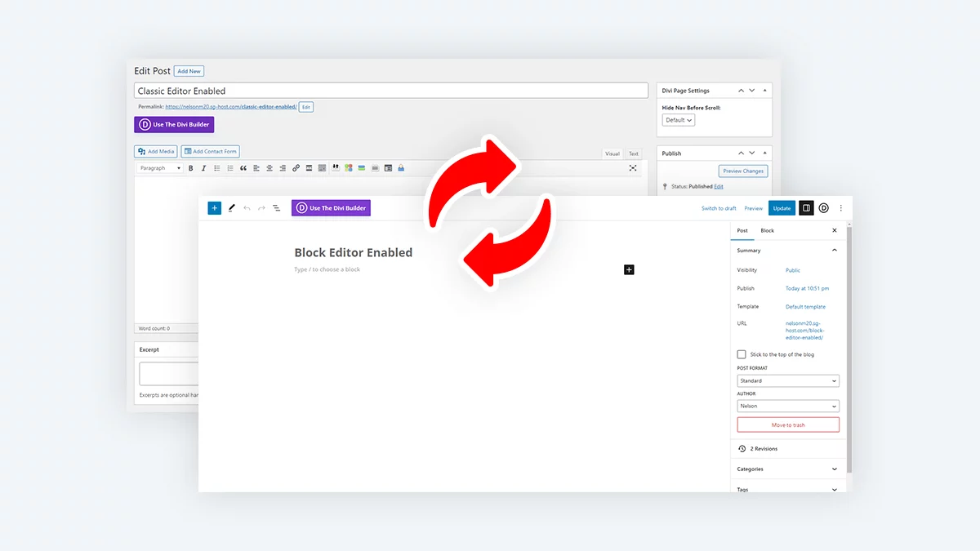Open the block inserter plus button
Image resolution: width=980 pixels, height=551 pixels.
pos(214,208)
